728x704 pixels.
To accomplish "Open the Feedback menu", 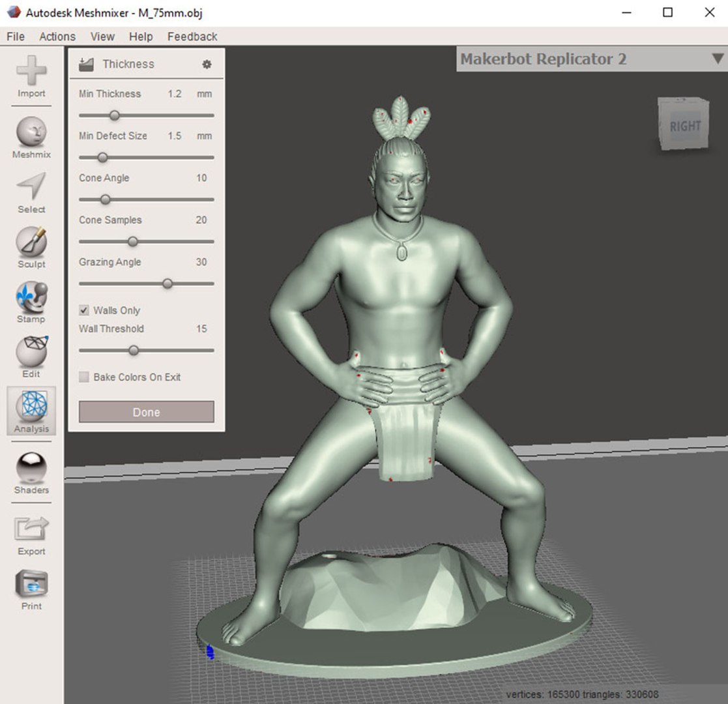I will coord(192,37).
